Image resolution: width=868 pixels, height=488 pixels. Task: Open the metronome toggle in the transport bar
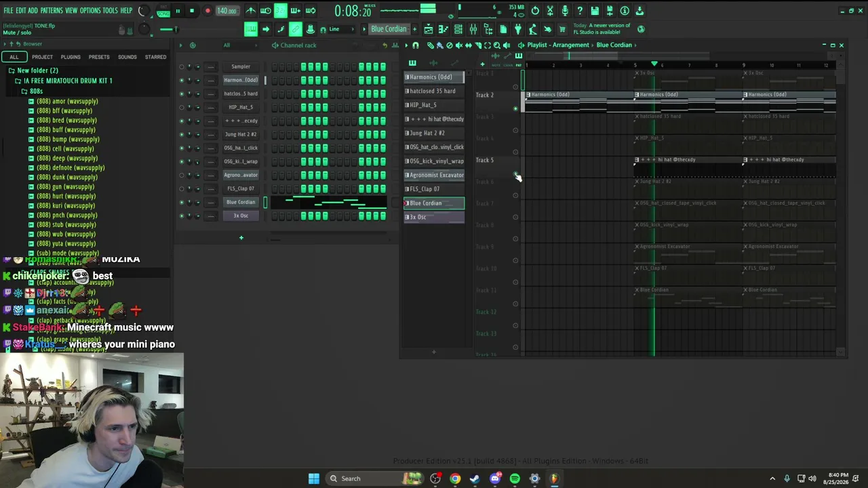click(x=251, y=11)
